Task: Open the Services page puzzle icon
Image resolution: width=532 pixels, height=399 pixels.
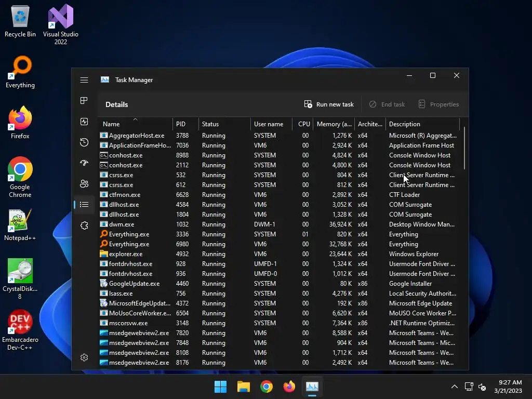Action: pyautogui.click(x=84, y=225)
